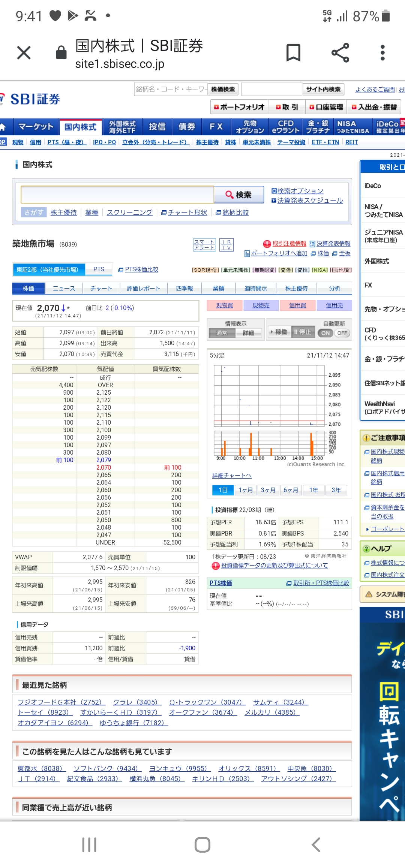Click 2,079 ask price in order book
The height and width of the screenshot is (868, 405).
point(104,460)
